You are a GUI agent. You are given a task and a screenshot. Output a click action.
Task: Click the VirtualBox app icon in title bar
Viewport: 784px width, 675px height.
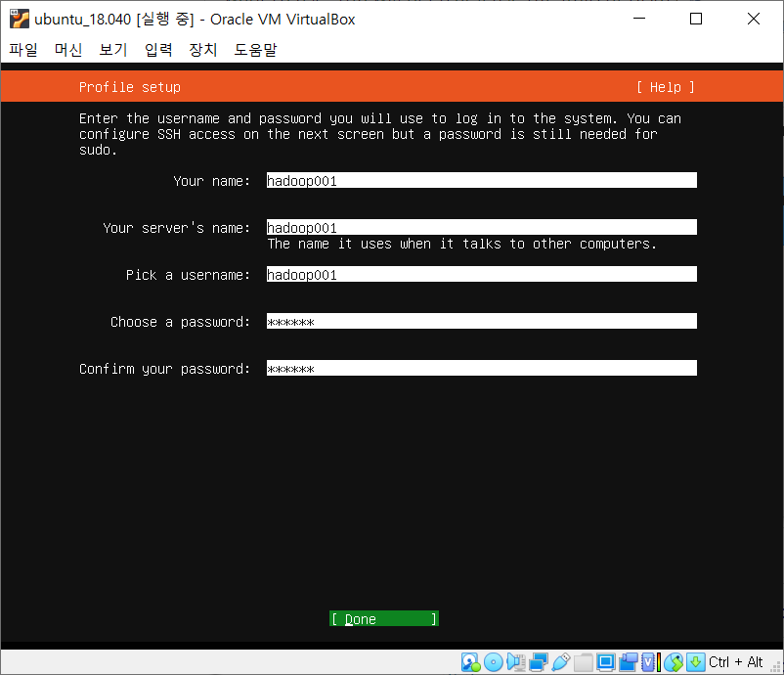click(x=19, y=19)
